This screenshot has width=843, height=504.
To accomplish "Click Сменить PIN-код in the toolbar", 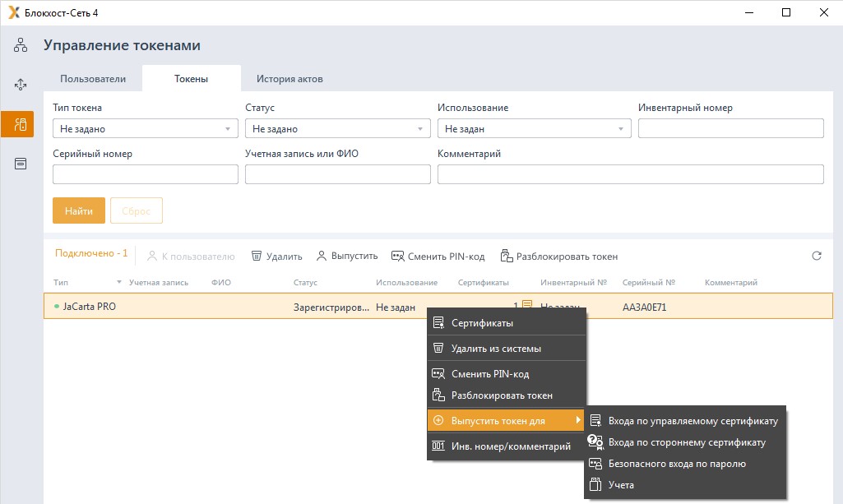I will pos(438,257).
